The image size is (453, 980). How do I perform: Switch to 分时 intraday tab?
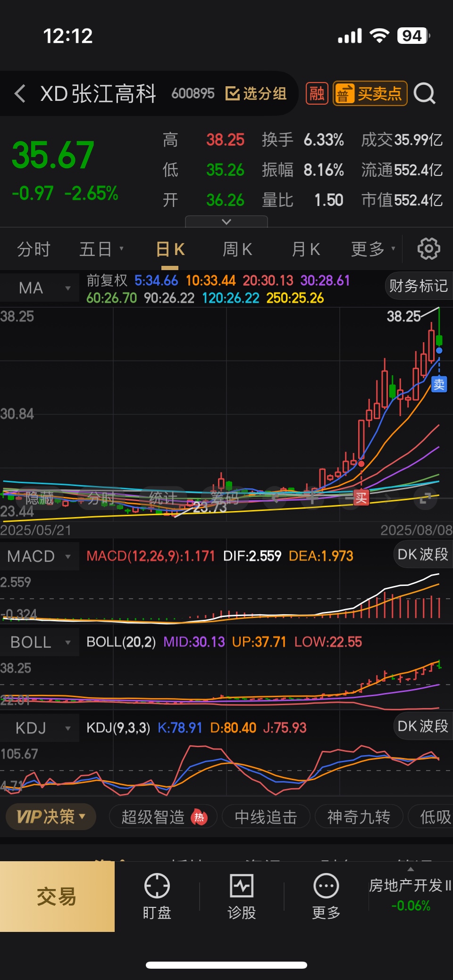coord(34,249)
